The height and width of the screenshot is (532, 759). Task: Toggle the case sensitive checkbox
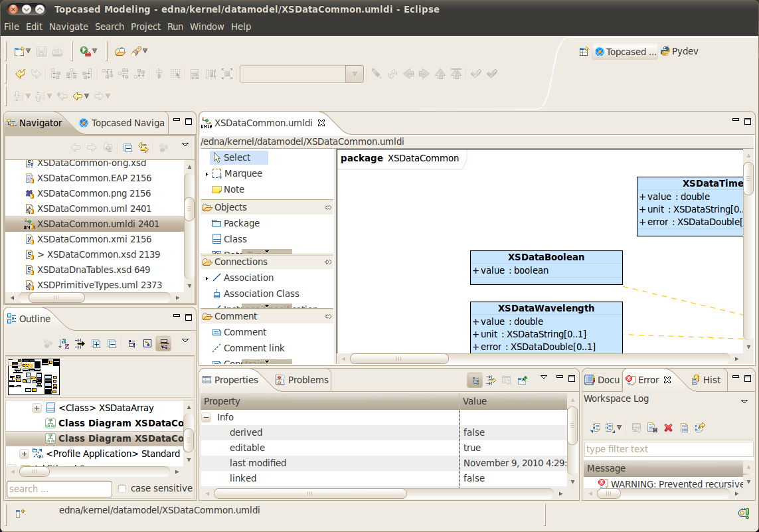click(x=122, y=489)
